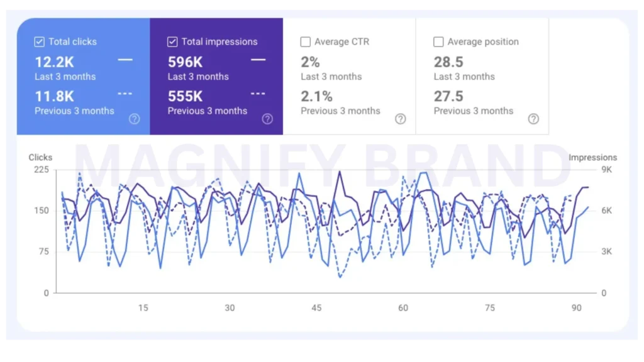
Task: Click solid line legend in Total clicks card
Action: (125, 60)
